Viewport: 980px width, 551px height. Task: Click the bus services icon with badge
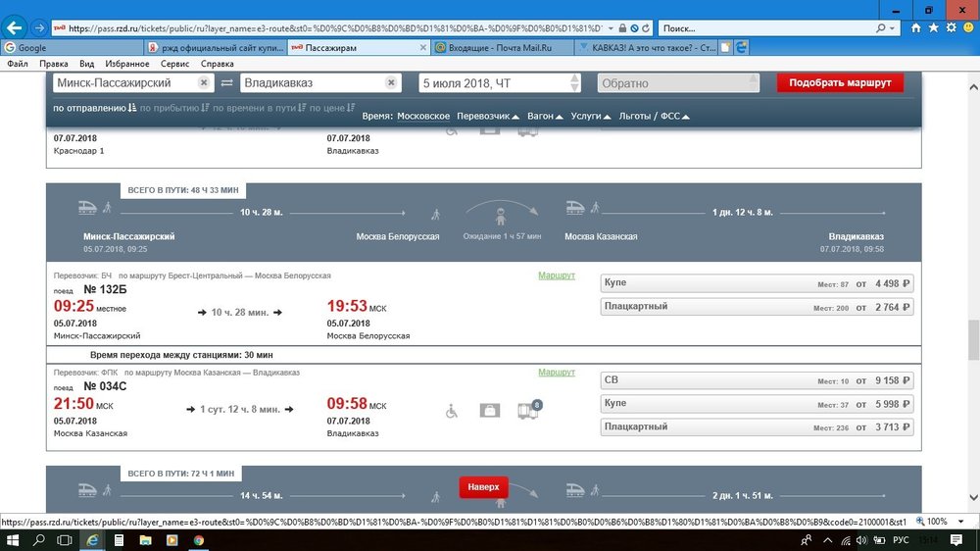[529, 411]
